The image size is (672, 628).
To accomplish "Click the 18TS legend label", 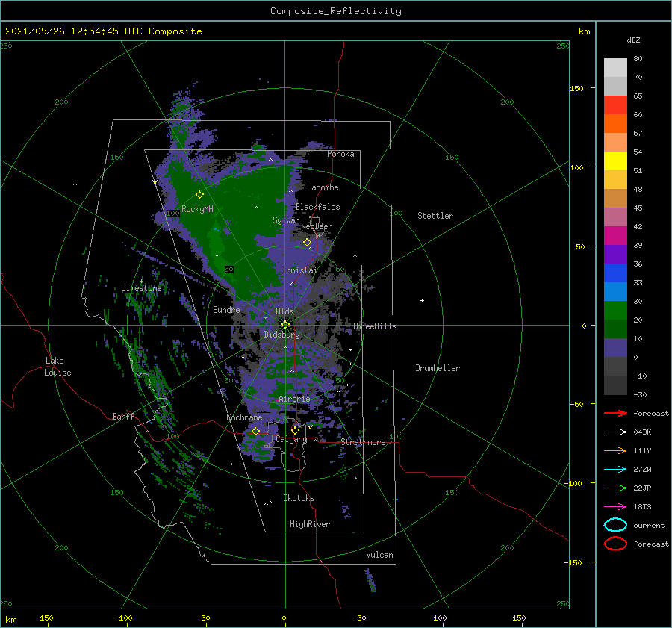I will (x=642, y=507).
